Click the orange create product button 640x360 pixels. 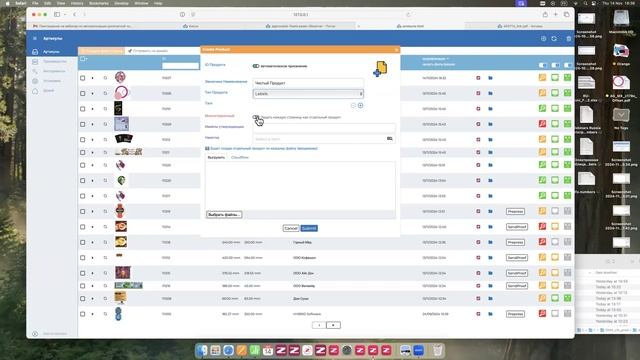tap(102, 51)
